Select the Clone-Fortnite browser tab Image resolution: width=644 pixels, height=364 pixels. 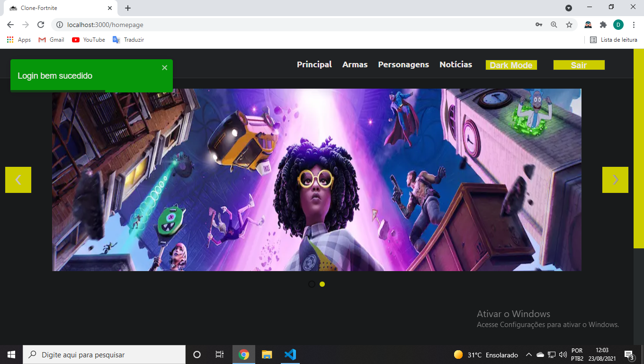[60, 8]
